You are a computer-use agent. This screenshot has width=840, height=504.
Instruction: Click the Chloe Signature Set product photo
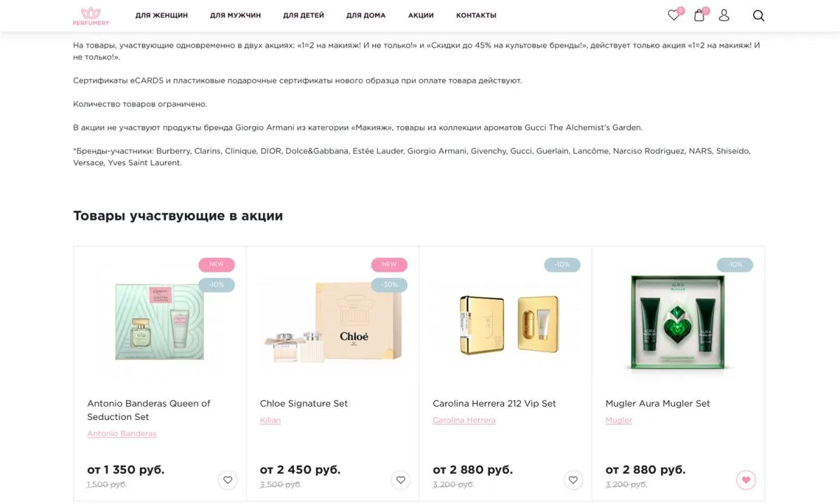coord(332,322)
